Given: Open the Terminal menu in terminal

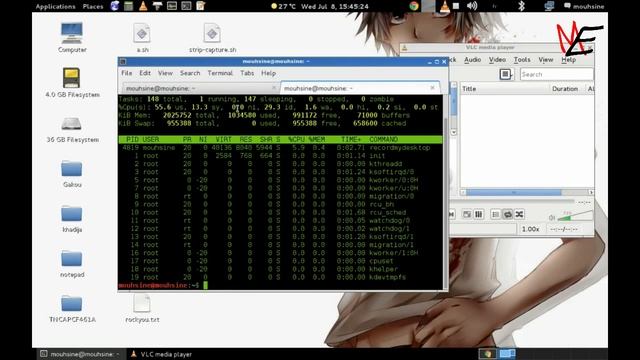Looking at the screenshot, I should pyautogui.click(x=220, y=73).
